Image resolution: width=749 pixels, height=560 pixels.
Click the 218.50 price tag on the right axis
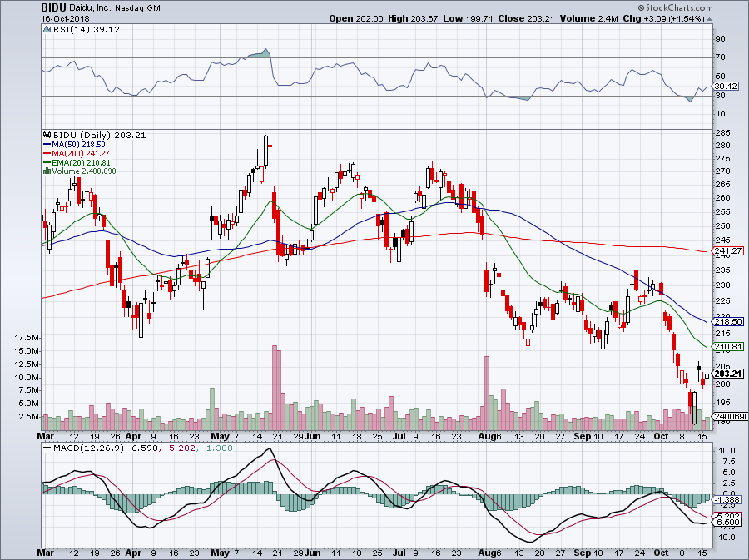pos(727,322)
